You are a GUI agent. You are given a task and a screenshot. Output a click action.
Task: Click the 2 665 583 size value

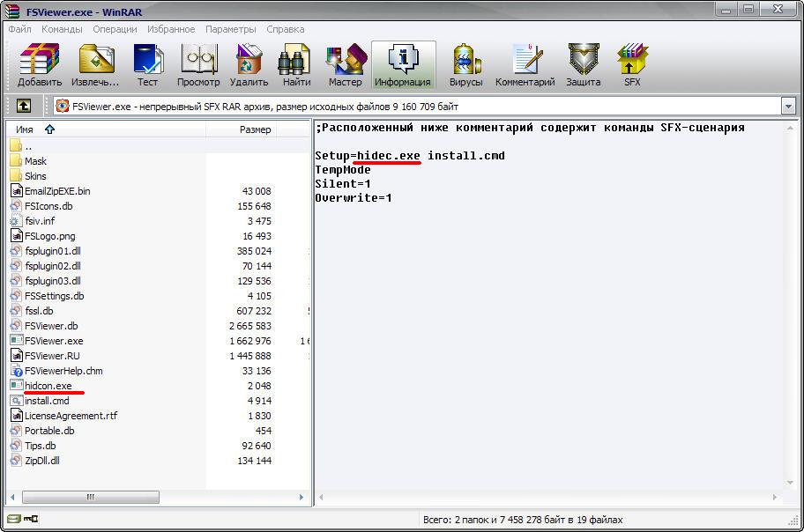250,326
